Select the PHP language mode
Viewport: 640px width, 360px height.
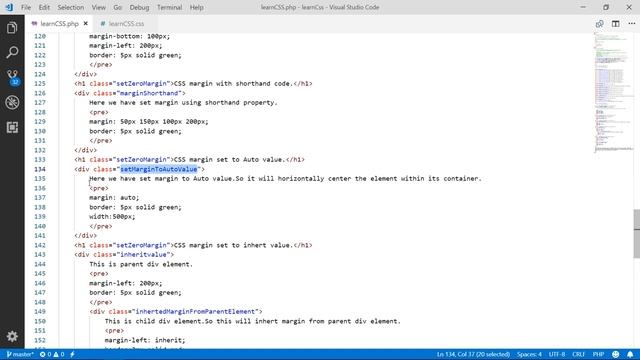point(598,354)
